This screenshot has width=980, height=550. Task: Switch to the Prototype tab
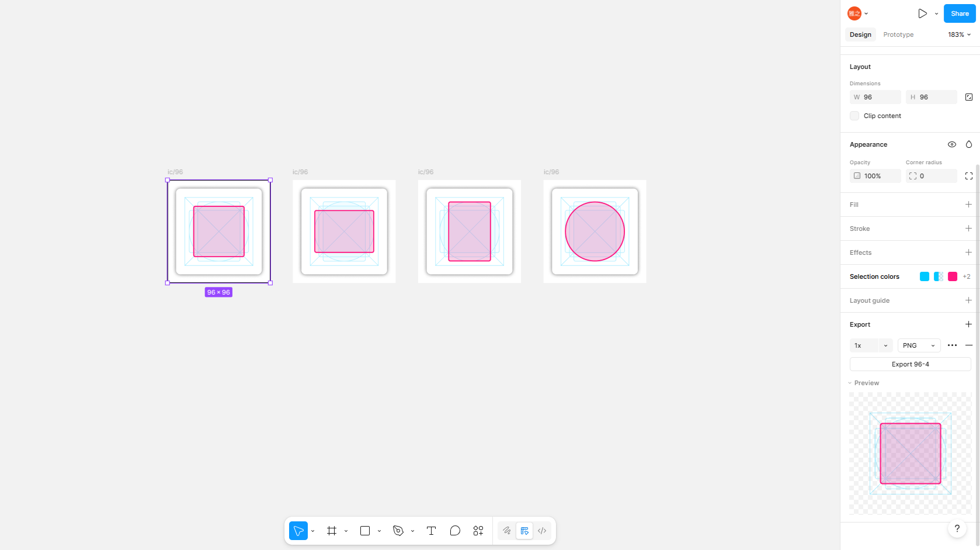[x=898, y=34]
